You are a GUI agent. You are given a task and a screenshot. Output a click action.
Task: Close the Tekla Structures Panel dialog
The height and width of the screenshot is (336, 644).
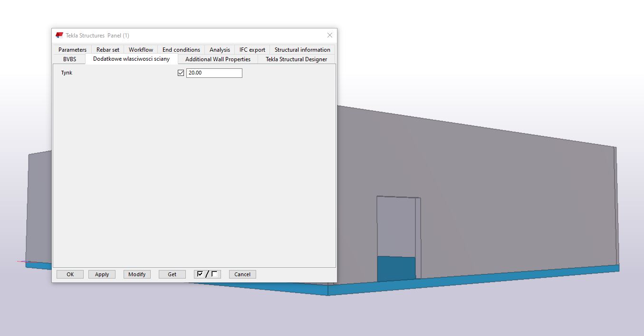330,35
